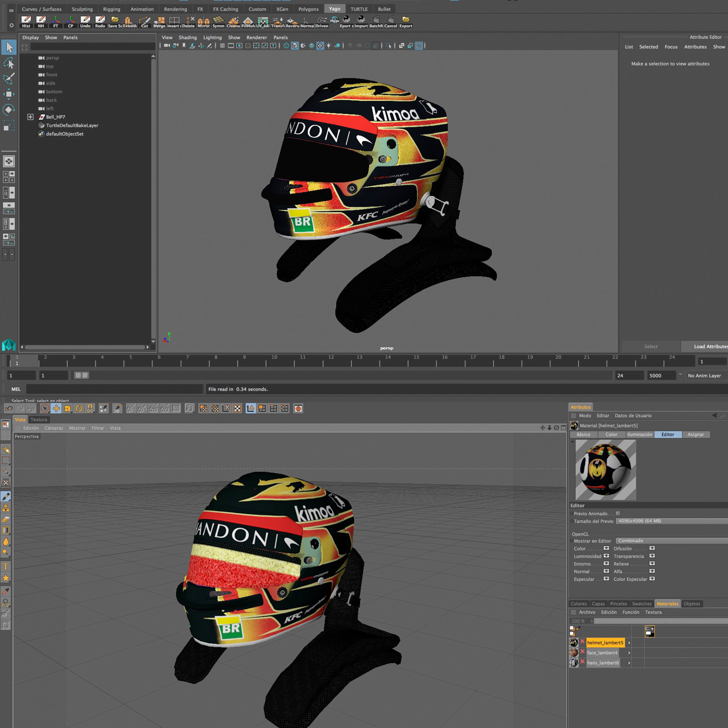The image size is (728, 728).
Task: Switch to the TURTLE shelf tab
Action: click(359, 9)
